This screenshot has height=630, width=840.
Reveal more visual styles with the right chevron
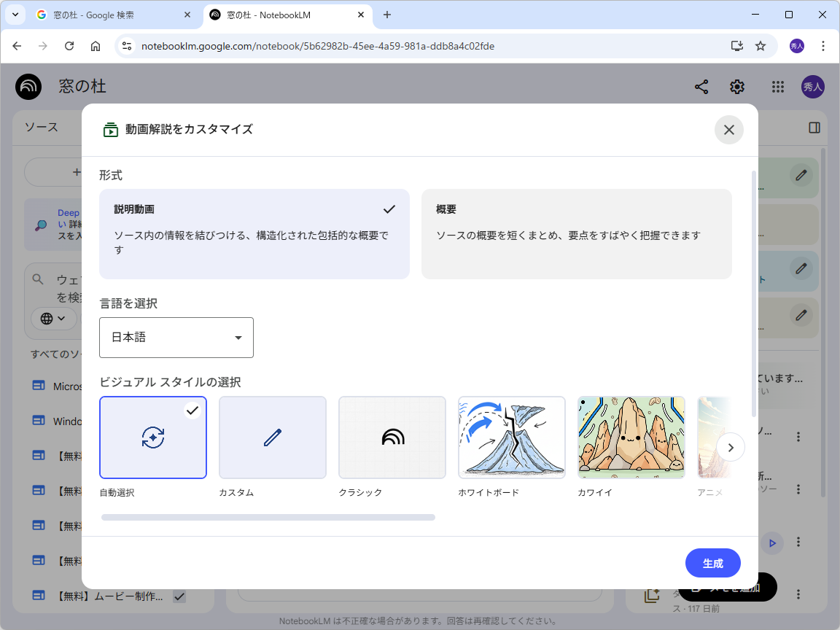click(730, 447)
